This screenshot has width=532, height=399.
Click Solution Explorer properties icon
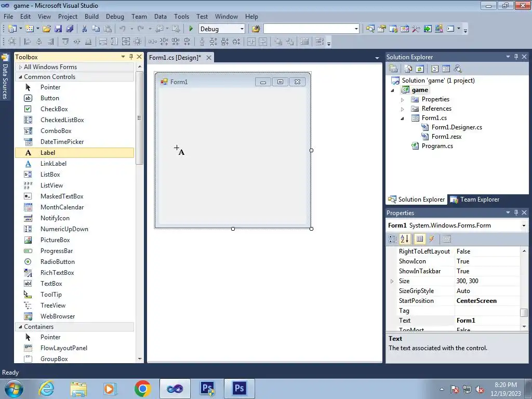(393, 69)
